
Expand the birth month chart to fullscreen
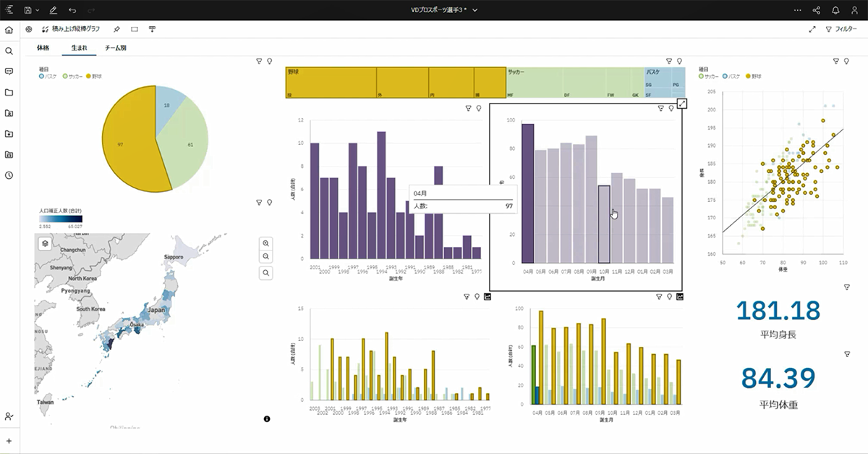(x=683, y=104)
